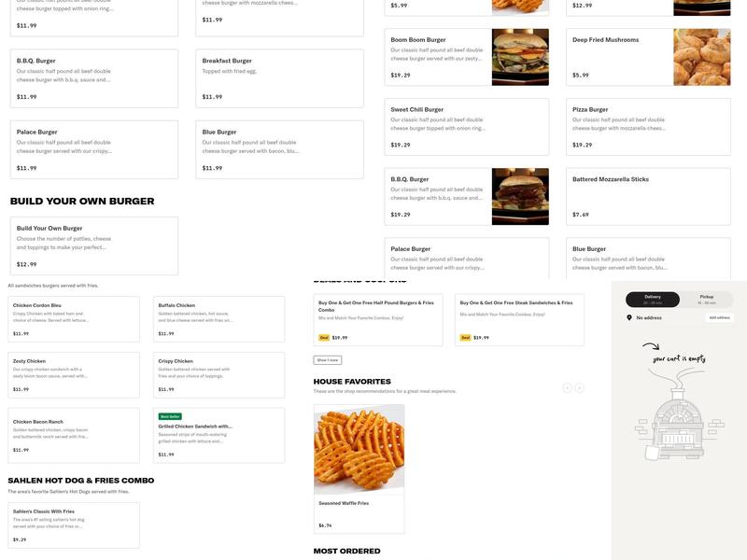Open the Build Your Own Burger item
The height and width of the screenshot is (560, 747).
point(94,246)
